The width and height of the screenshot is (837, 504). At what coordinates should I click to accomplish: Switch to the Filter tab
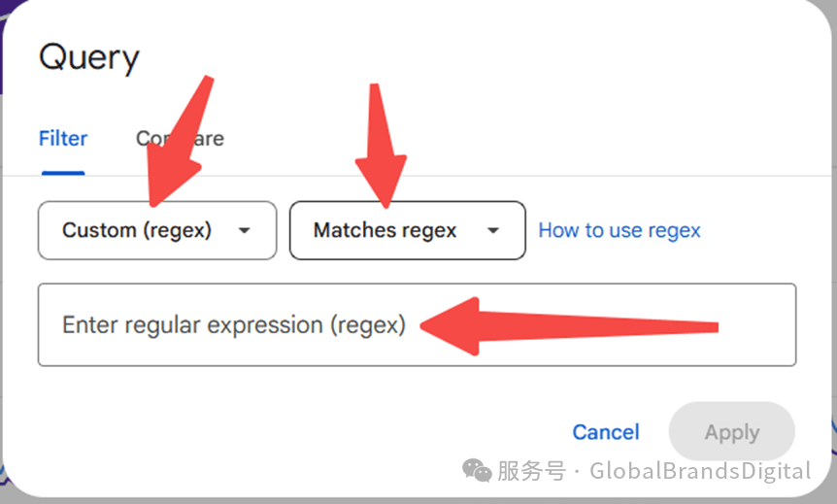(63, 139)
